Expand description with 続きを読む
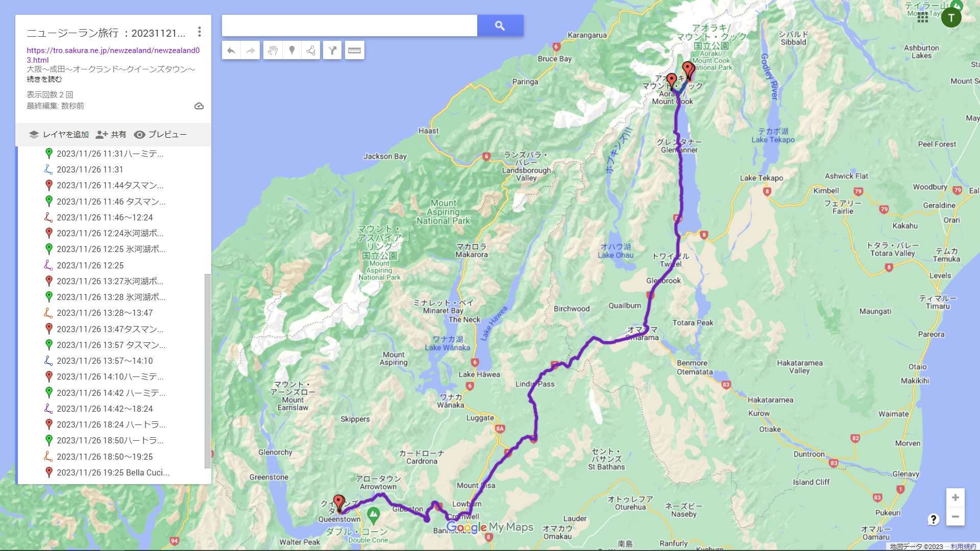 tap(44, 79)
